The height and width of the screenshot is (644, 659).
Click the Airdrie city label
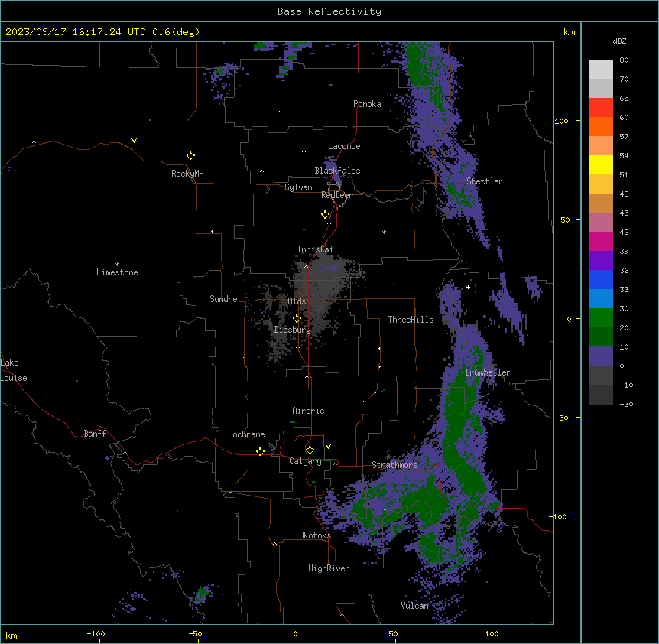click(308, 411)
